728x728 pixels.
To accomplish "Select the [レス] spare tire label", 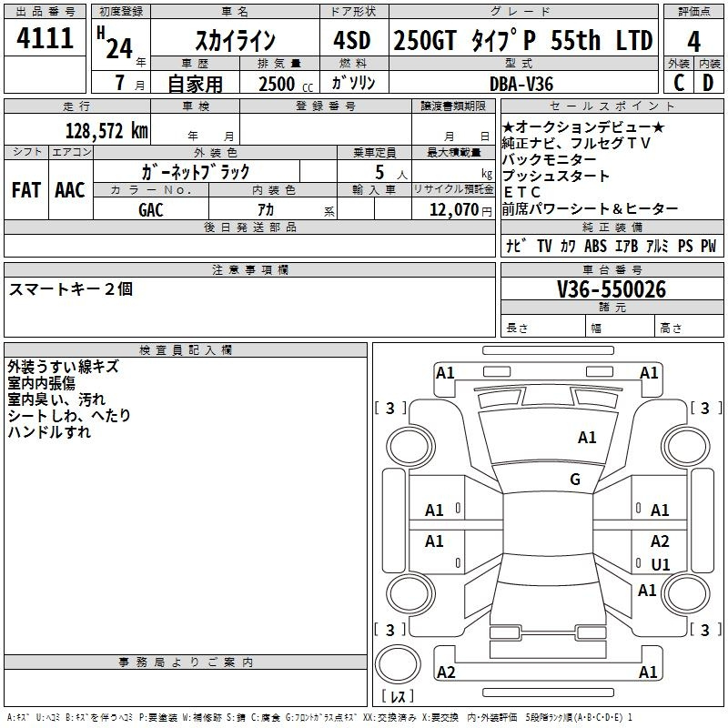I will click(398, 696).
